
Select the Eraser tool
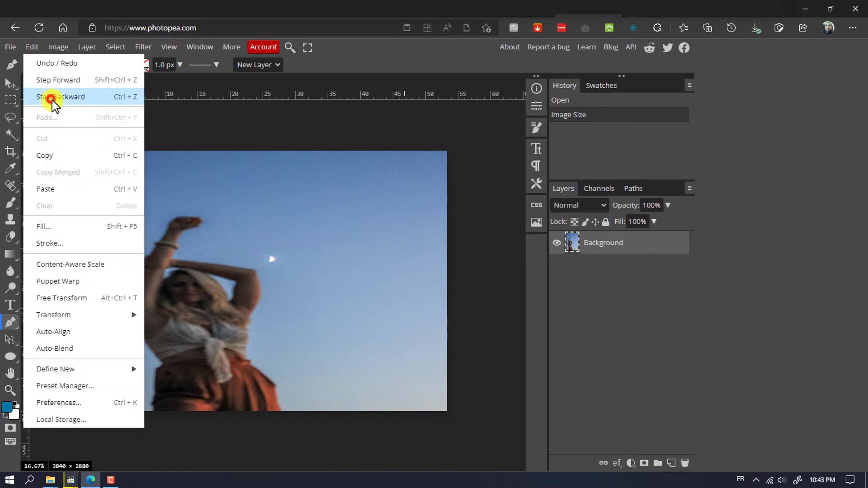click(x=10, y=236)
